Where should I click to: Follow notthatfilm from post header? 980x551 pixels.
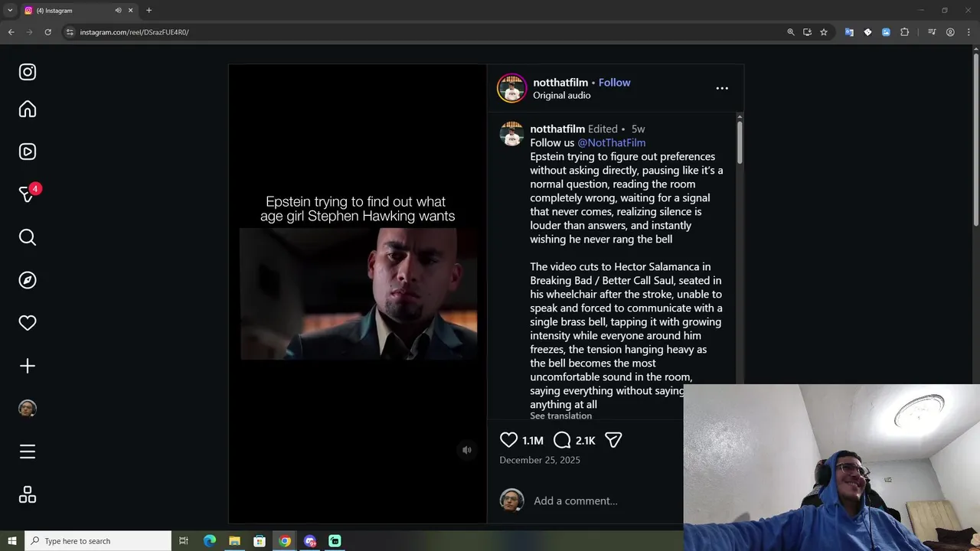(x=614, y=83)
